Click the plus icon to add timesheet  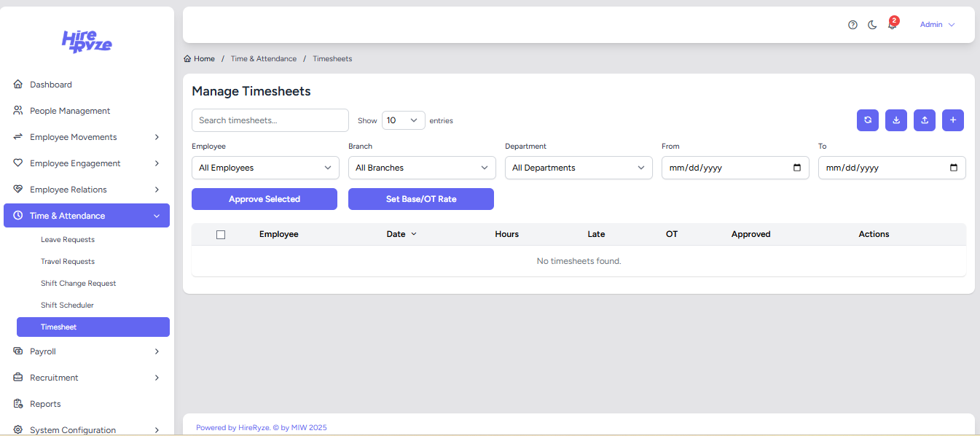952,120
